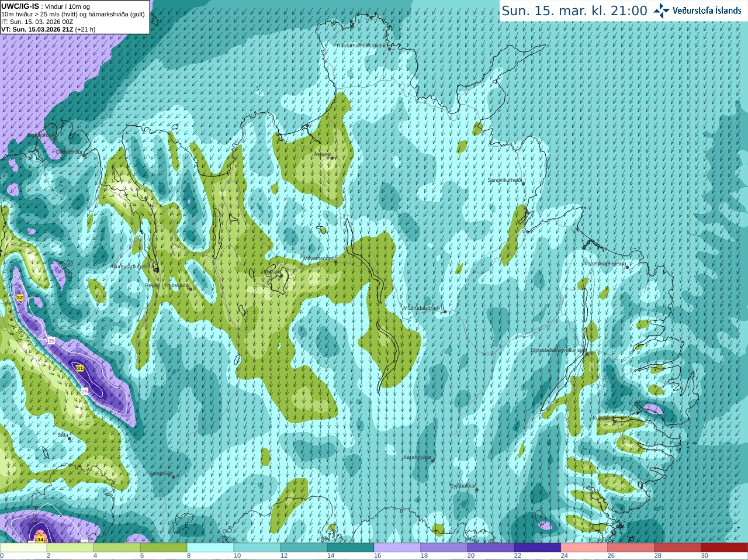748x560 pixels.
Task: Click the light pink 24–26 m/s legend swatch
Action: click(584, 548)
